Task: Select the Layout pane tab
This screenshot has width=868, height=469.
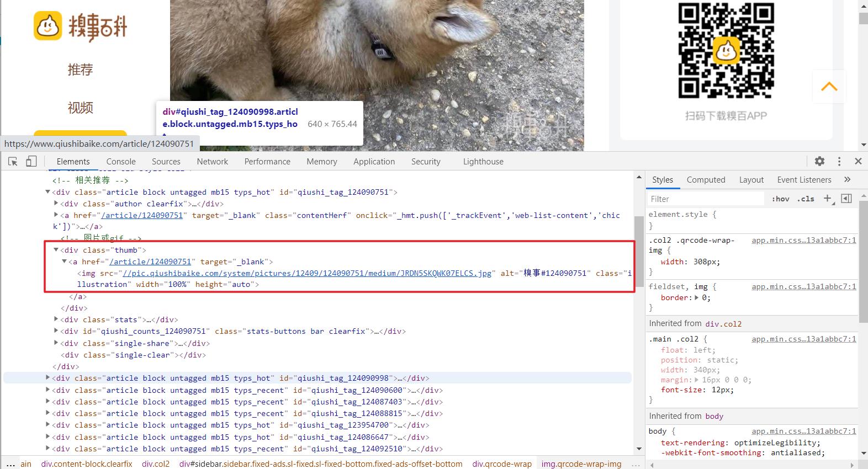Action: click(x=751, y=180)
